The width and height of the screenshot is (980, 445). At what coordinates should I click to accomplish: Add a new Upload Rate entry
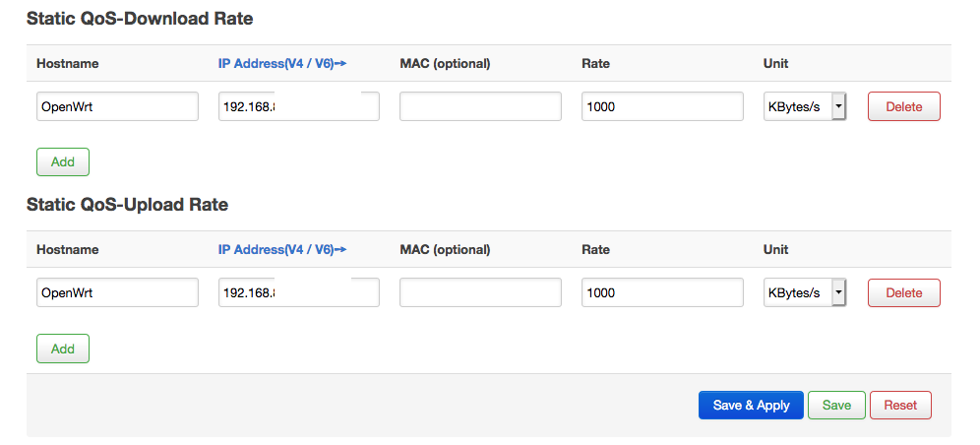[63, 349]
